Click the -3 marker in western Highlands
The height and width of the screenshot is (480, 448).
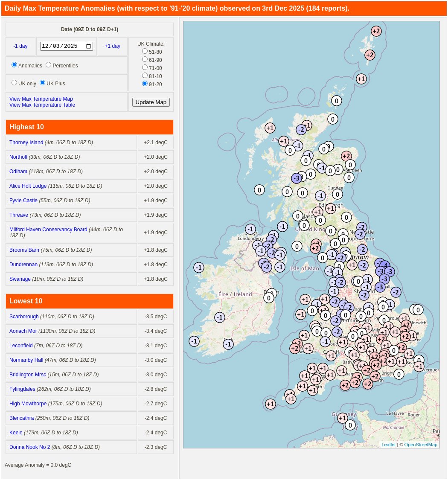click(297, 178)
